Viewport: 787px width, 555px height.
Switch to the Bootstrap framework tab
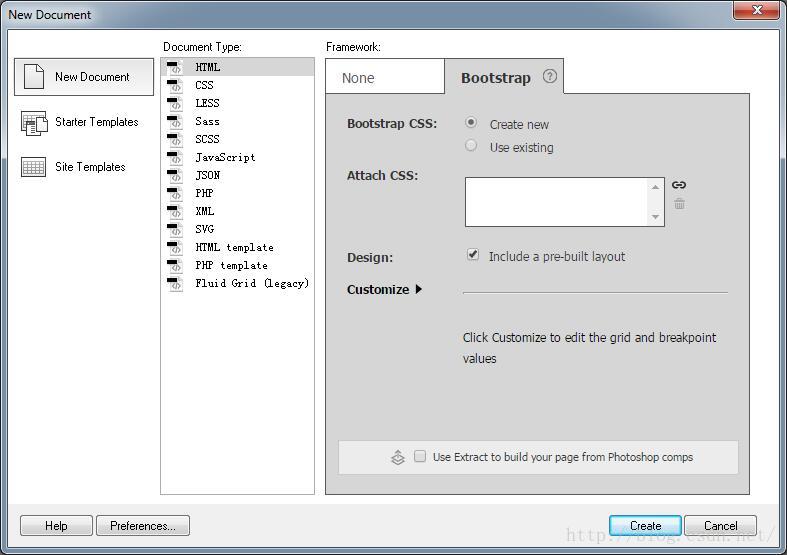pos(504,76)
